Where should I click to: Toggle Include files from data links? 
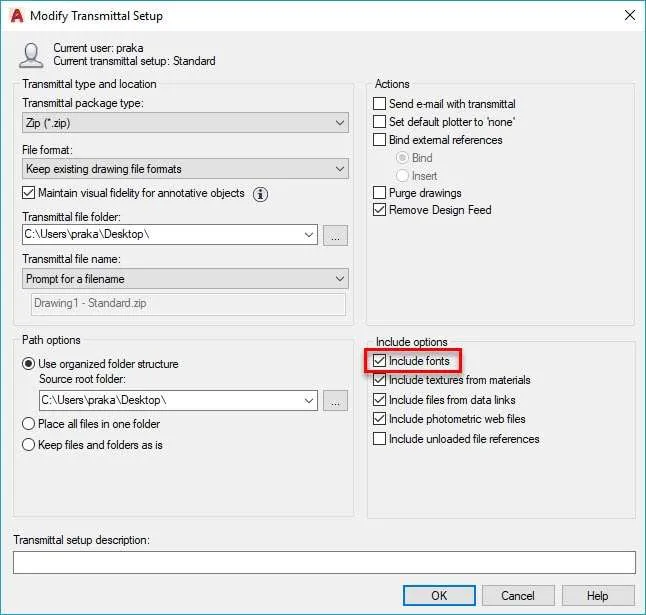tap(379, 400)
